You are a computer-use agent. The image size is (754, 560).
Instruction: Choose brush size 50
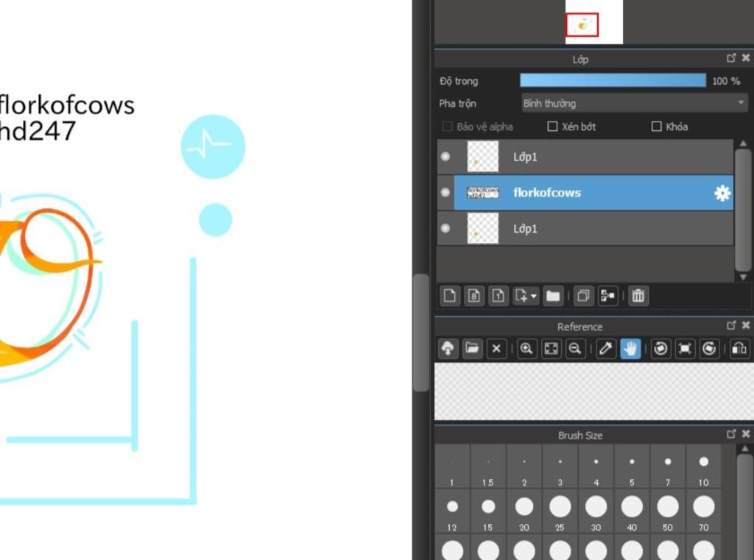[668, 512]
